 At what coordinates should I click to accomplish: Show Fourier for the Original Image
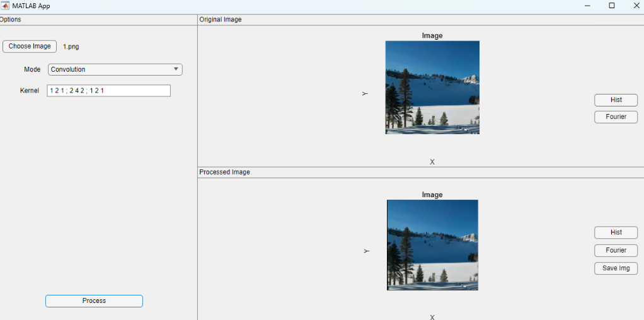point(616,117)
